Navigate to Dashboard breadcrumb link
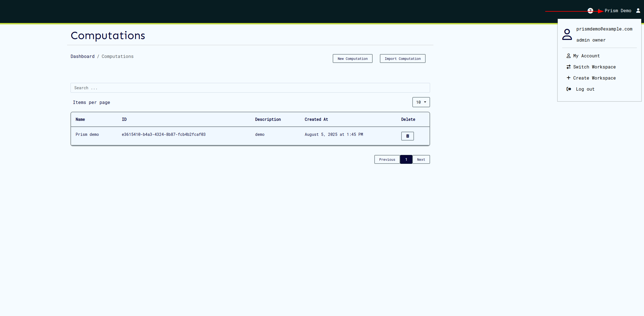 [x=82, y=56]
